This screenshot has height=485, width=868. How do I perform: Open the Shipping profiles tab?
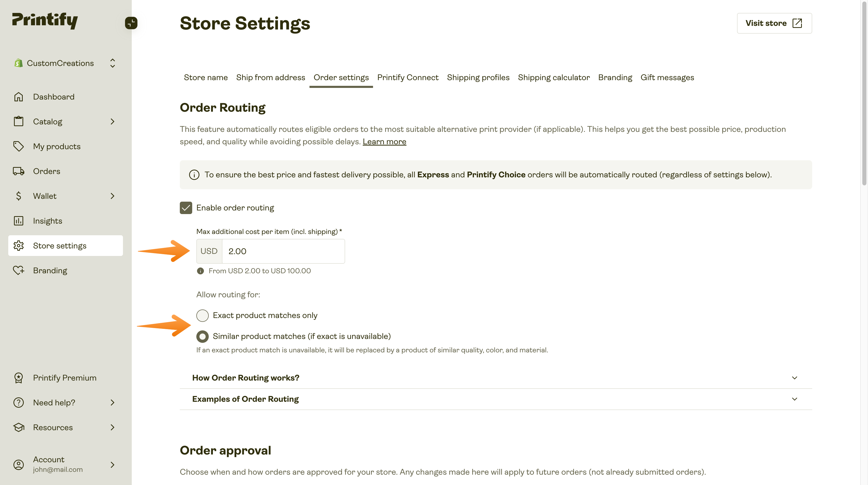(x=478, y=78)
